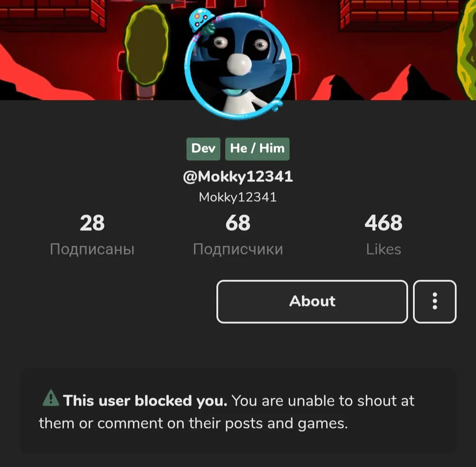Click the 28 following number
This screenshot has width=476, height=467.
click(92, 223)
